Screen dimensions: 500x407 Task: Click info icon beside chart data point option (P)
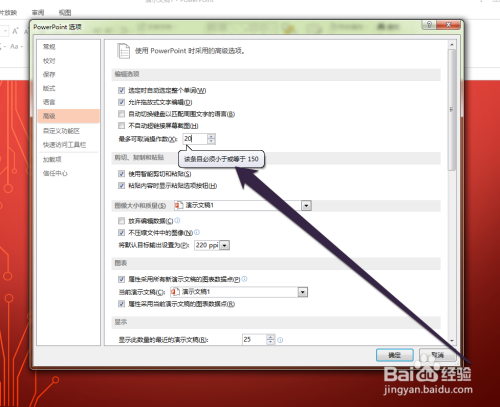click(245, 279)
